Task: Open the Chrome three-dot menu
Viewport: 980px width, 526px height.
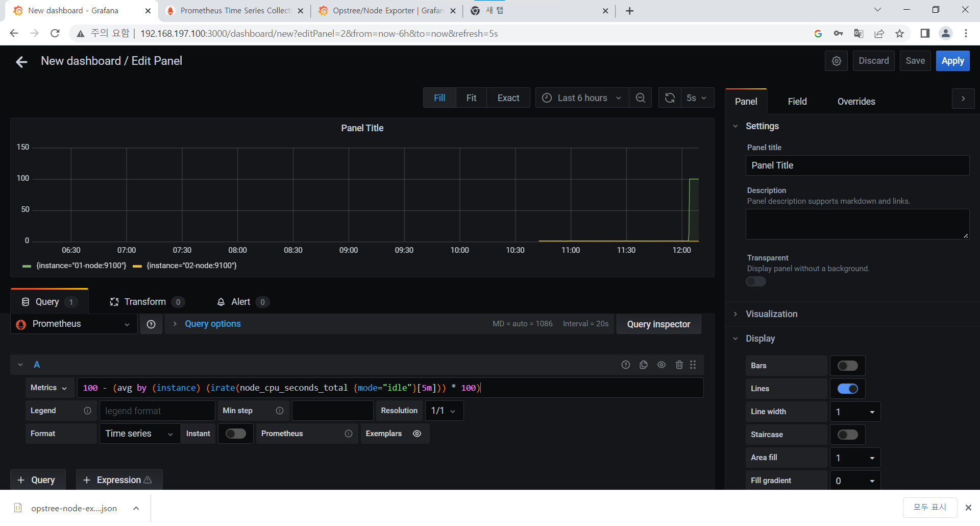Action: (966, 33)
